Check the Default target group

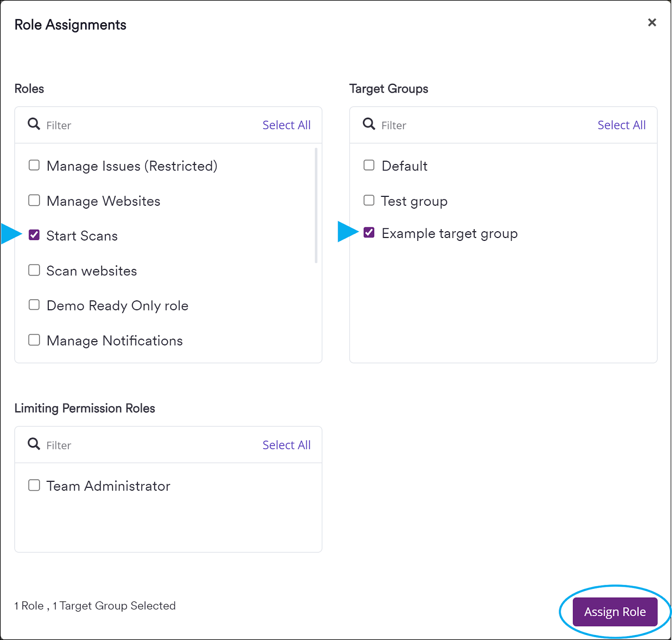[368, 165]
